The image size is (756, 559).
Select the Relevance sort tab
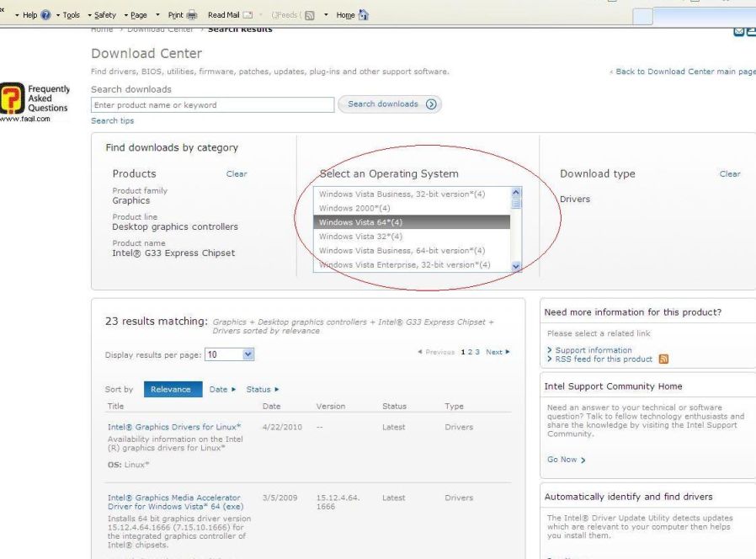click(x=171, y=389)
